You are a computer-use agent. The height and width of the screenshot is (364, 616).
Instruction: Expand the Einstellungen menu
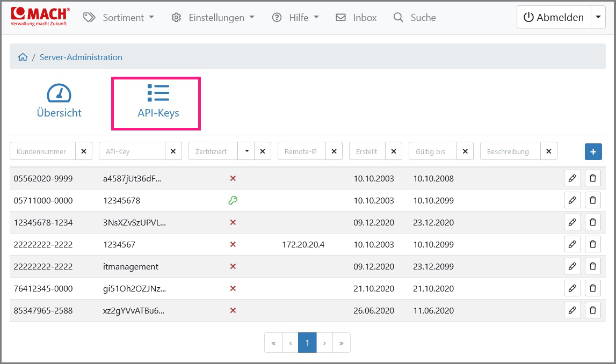tap(213, 17)
